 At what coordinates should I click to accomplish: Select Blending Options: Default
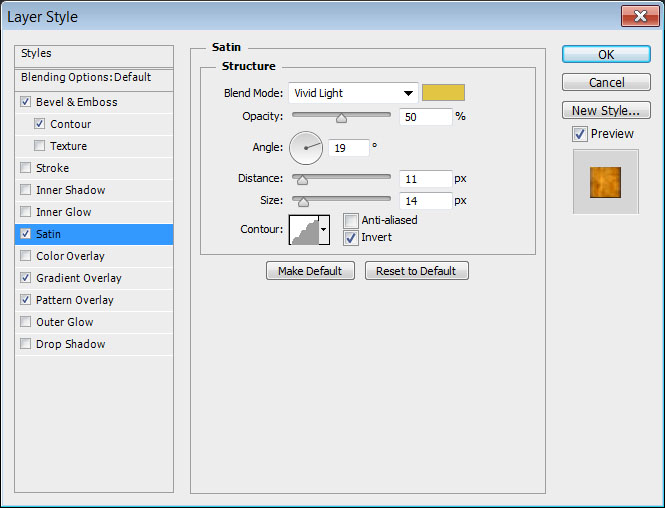tap(86, 77)
